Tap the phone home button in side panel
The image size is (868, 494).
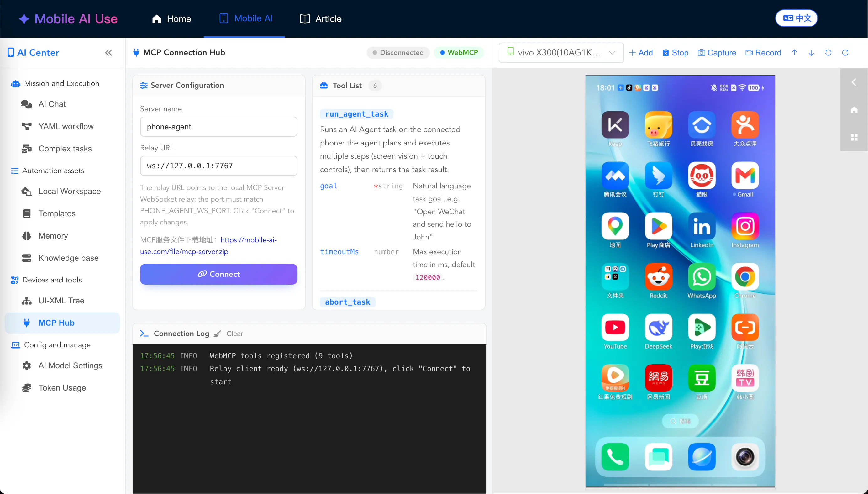pos(854,110)
